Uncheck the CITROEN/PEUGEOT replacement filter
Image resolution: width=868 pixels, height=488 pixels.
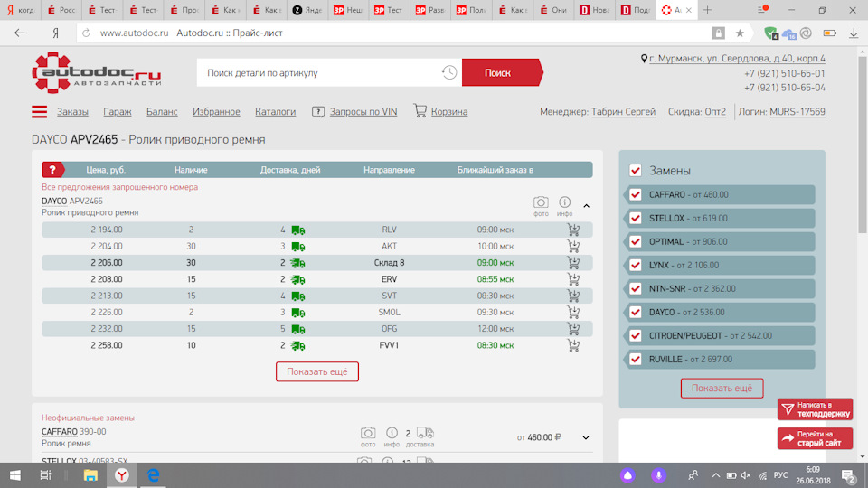click(636, 336)
